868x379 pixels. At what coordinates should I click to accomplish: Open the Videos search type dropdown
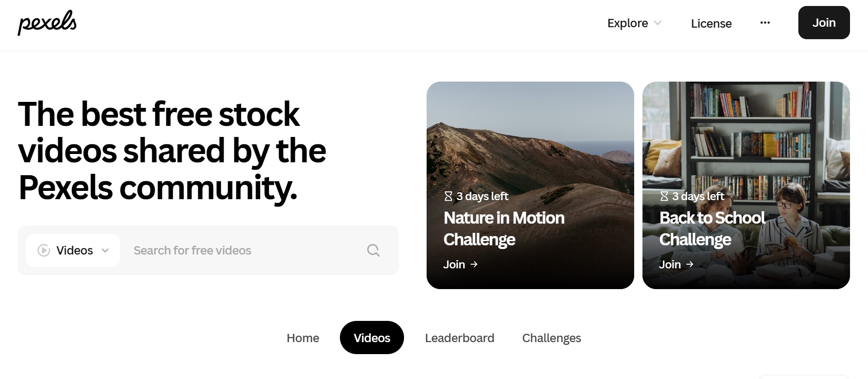73,250
